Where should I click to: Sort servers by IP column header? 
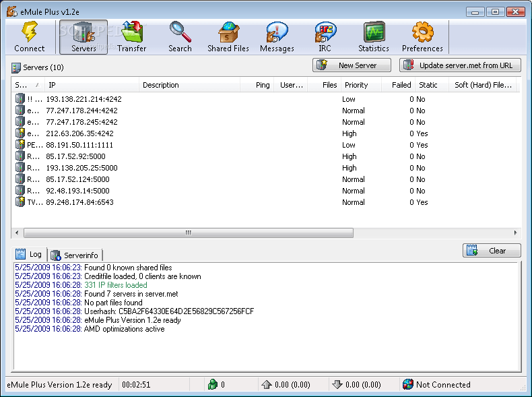tap(92, 85)
